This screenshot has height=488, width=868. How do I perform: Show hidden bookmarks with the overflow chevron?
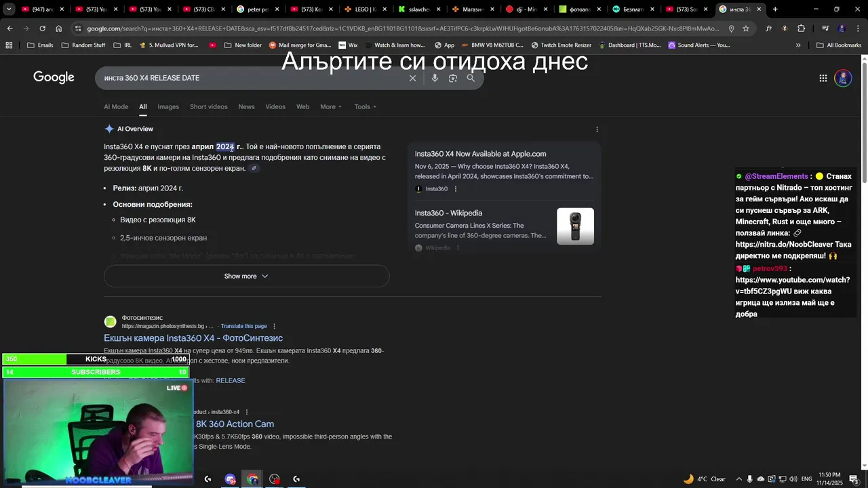tap(798, 45)
